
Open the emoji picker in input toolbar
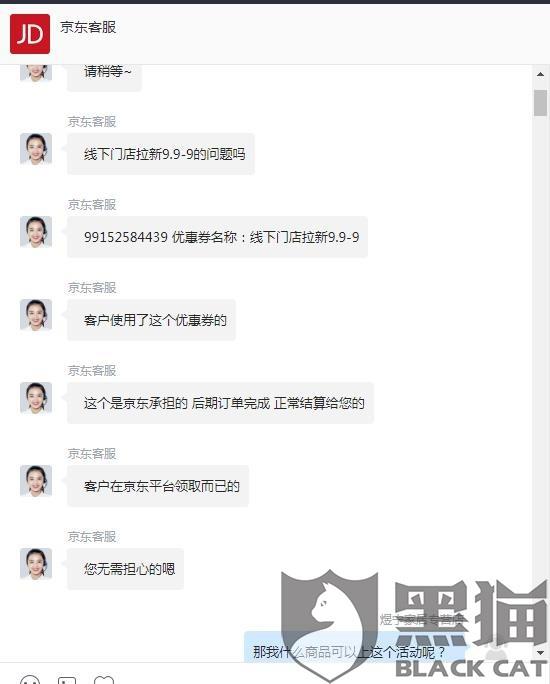coord(30,680)
